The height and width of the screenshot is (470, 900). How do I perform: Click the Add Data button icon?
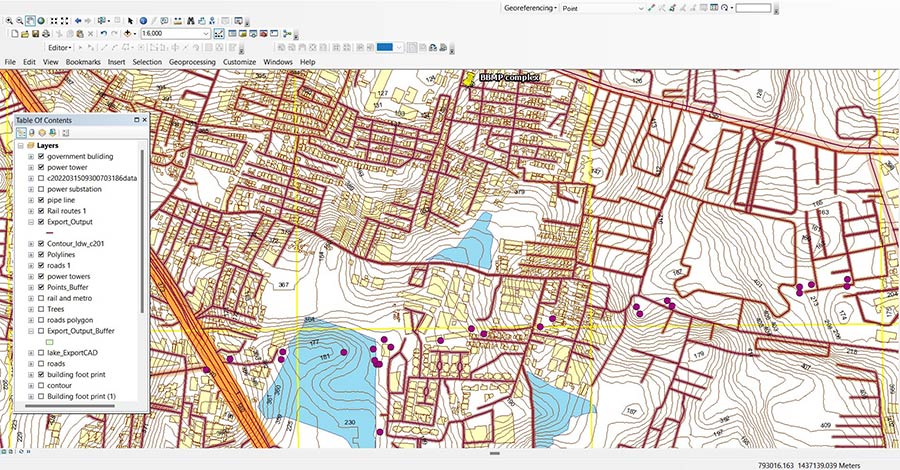[128, 33]
